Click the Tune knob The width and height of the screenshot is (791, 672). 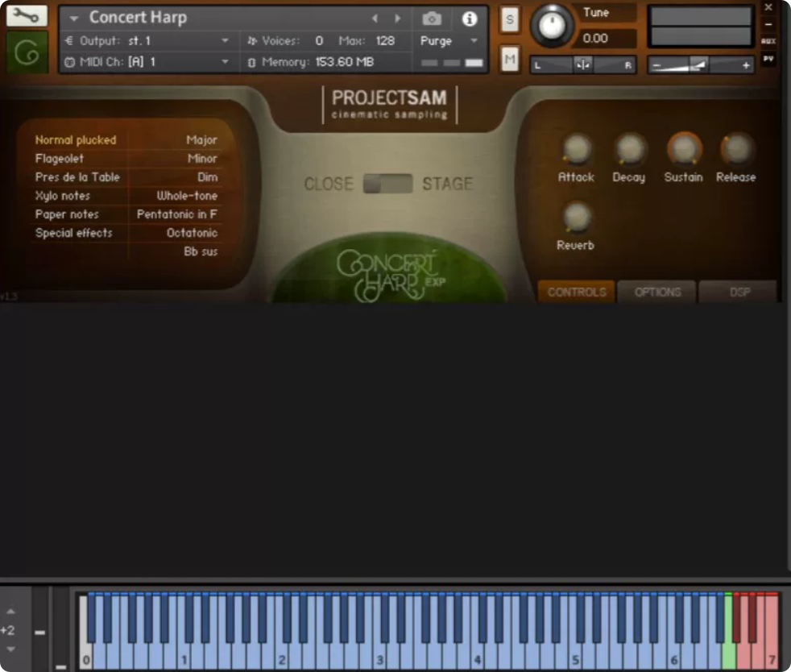point(552,25)
